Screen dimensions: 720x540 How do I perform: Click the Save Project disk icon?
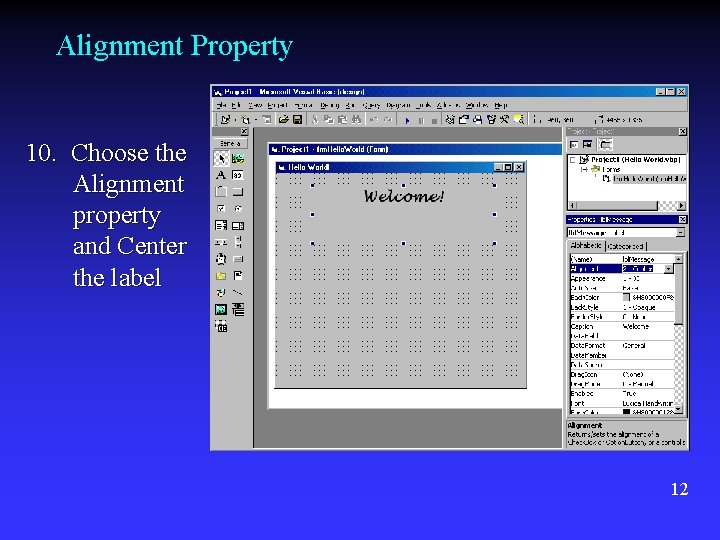coord(297,119)
